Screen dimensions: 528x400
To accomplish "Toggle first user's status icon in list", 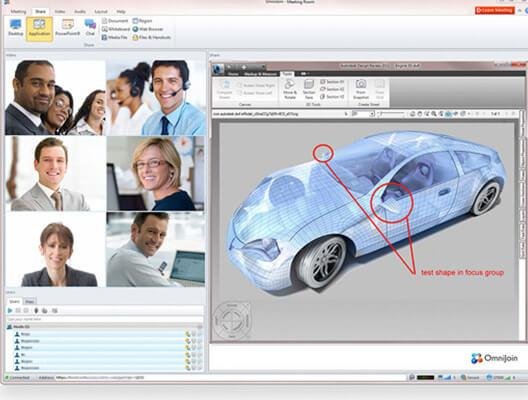I will (188, 334).
